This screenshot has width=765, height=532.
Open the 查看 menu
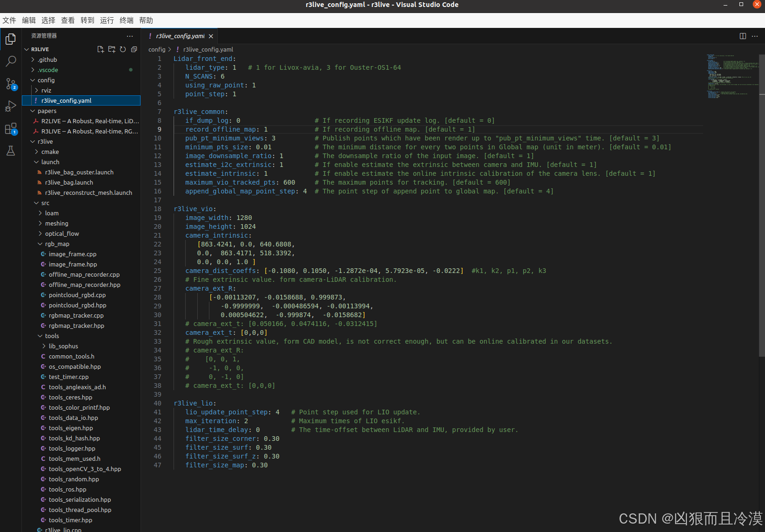pyautogui.click(x=68, y=20)
